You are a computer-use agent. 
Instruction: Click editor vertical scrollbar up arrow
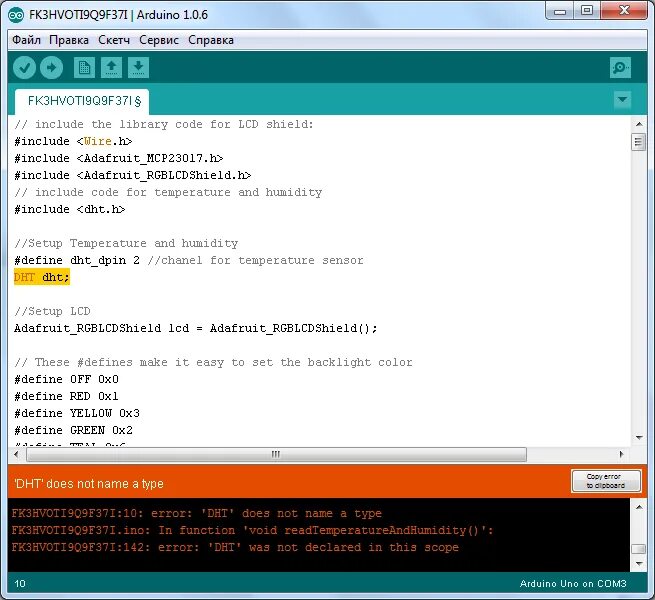639,124
